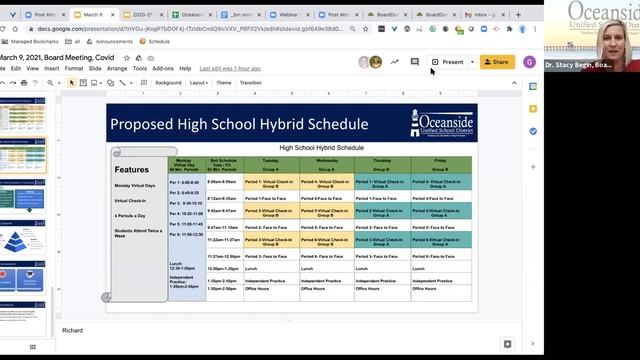Image resolution: width=640 pixels, height=360 pixels.
Task: Select the shape tool icon
Action: (x=110, y=83)
